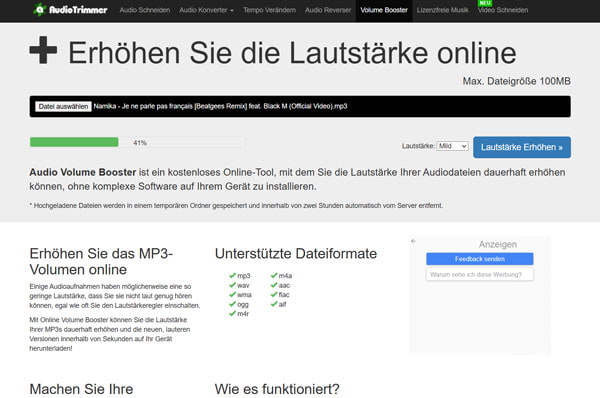Click the 41% progress label

pyautogui.click(x=140, y=143)
